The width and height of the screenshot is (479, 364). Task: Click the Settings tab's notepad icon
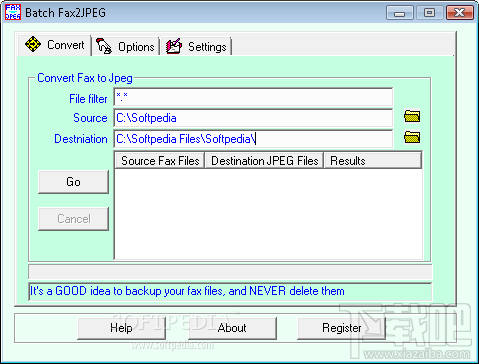pyautogui.click(x=174, y=46)
